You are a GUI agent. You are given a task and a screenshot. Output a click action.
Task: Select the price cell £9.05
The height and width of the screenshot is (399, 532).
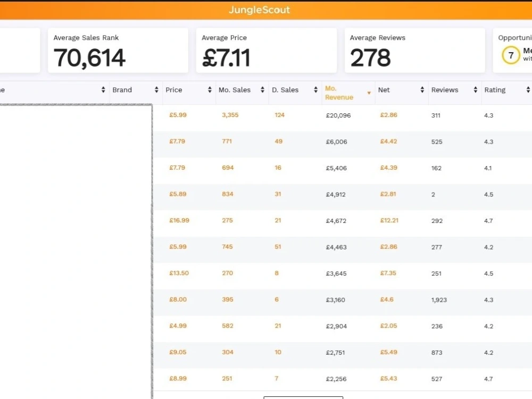coord(178,352)
